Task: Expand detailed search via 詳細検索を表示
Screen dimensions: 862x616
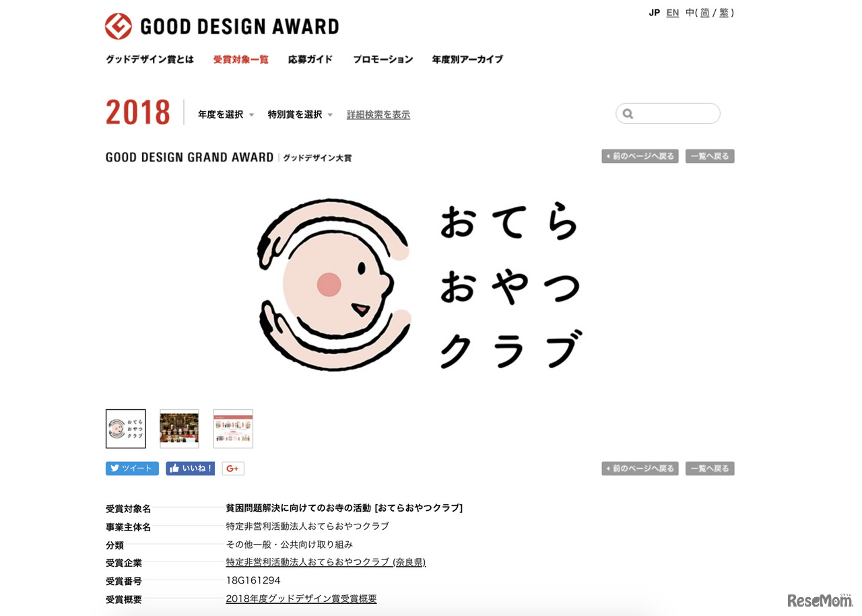Action: click(378, 114)
